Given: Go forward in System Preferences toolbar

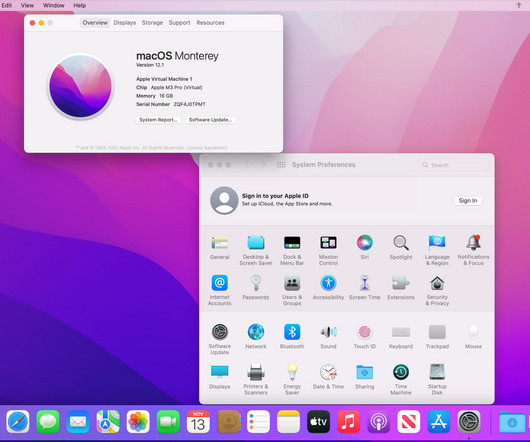Looking at the screenshot, I should pos(263,165).
